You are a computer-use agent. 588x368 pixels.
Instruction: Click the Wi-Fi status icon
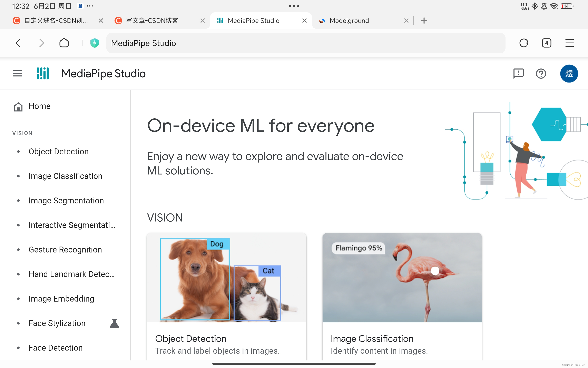554,6
